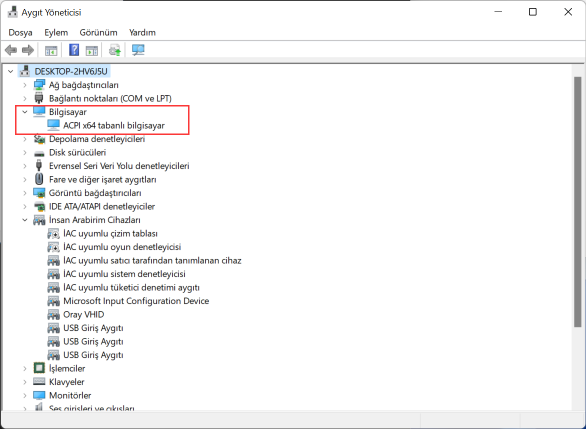Click the Oray VHID device icon
The height and width of the screenshot is (429, 586).
pos(53,314)
